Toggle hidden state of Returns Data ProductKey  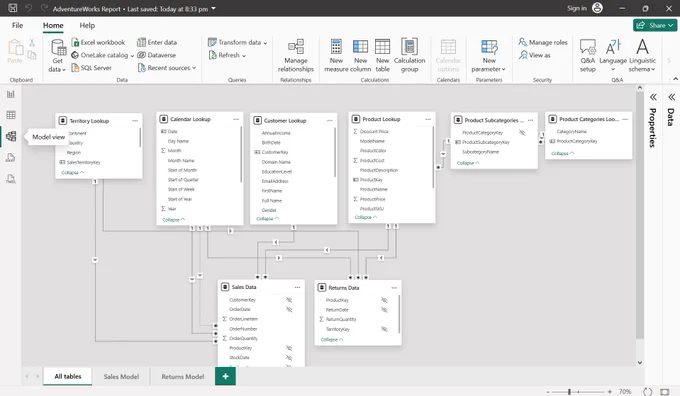click(384, 300)
